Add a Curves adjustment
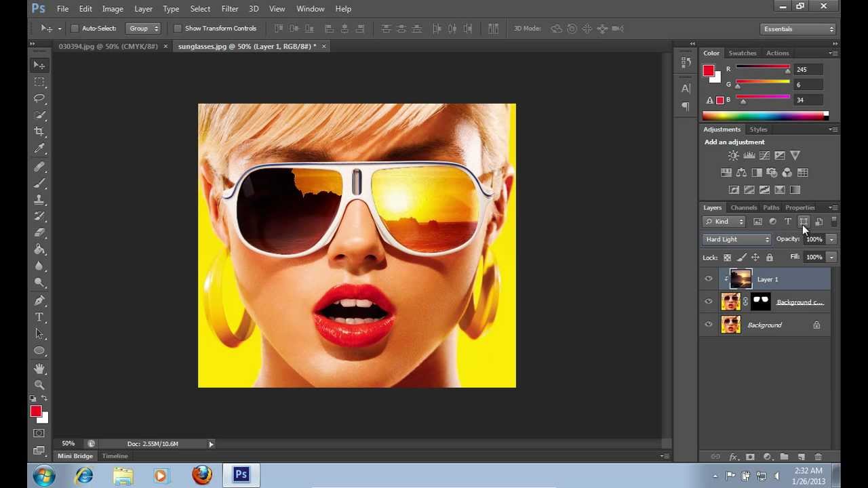The image size is (868, 488). click(x=764, y=156)
